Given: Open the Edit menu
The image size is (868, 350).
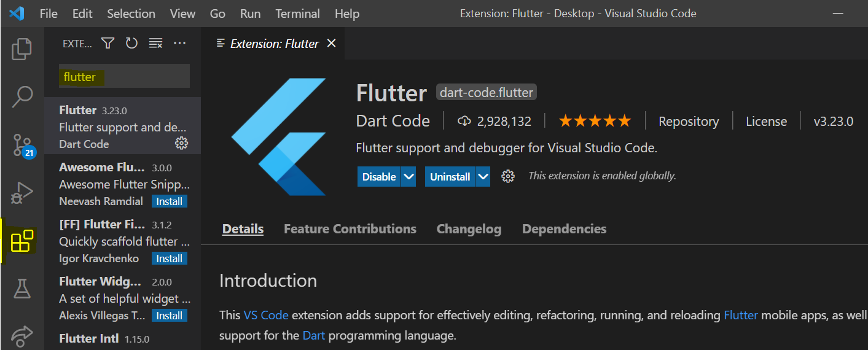Looking at the screenshot, I should click(82, 14).
